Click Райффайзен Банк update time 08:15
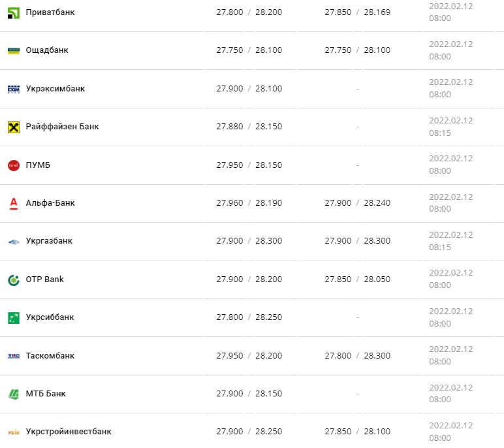 tap(440, 133)
